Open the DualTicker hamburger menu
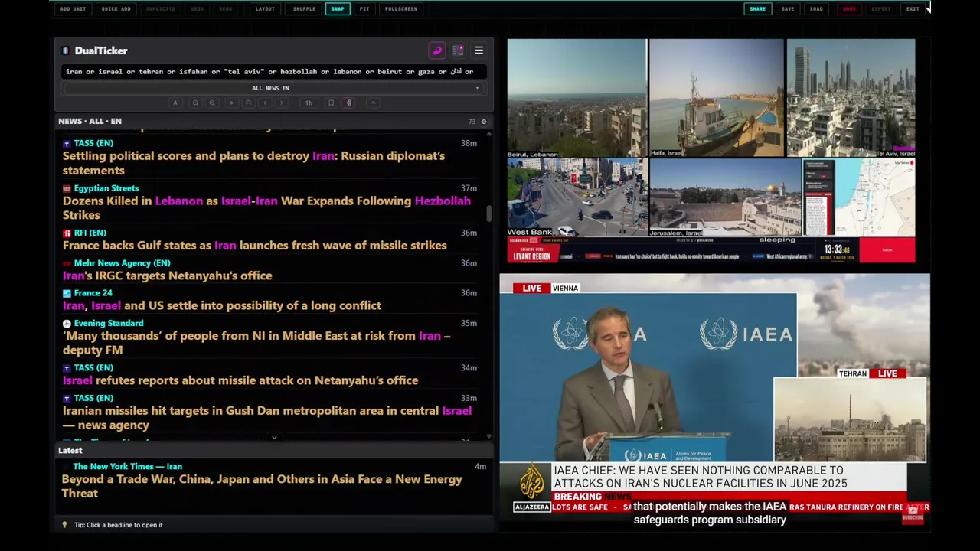This screenshot has height=551, width=980. tap(479, 51)
